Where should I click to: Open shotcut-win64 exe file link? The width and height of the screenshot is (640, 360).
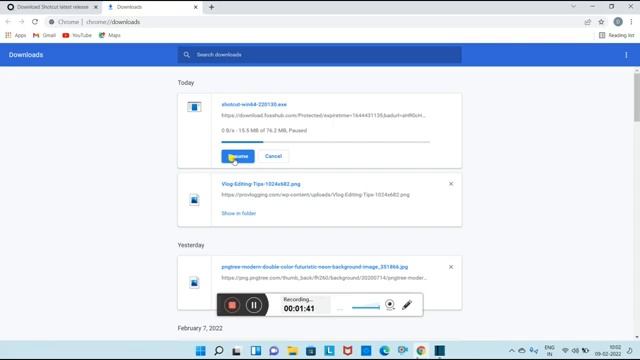pyautogui.click(x=254, y=104)
